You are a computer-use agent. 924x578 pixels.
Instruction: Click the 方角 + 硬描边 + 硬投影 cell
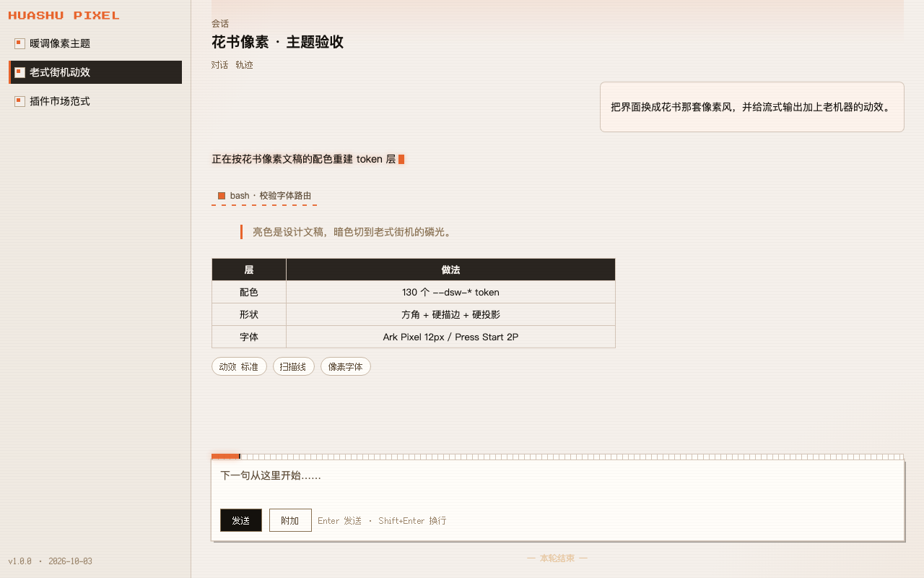(x=450, y=315)
